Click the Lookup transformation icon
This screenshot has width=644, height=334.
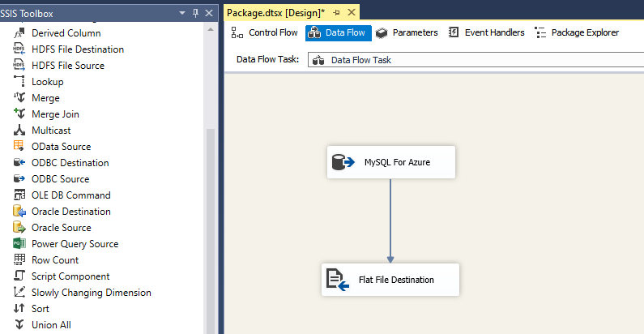coord(19,82)
